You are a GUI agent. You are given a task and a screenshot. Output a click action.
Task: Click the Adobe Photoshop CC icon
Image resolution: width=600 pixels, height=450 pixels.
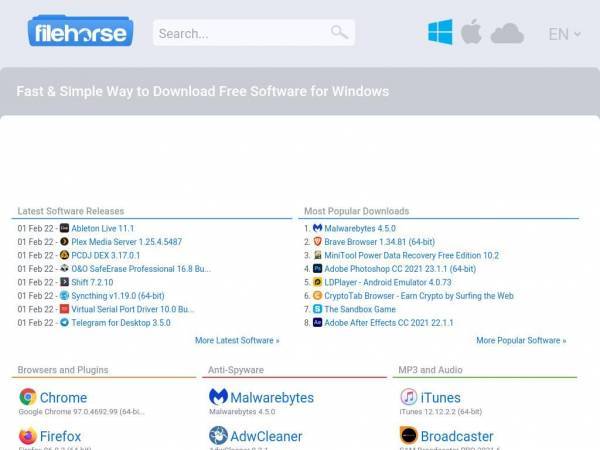(318, 269)
